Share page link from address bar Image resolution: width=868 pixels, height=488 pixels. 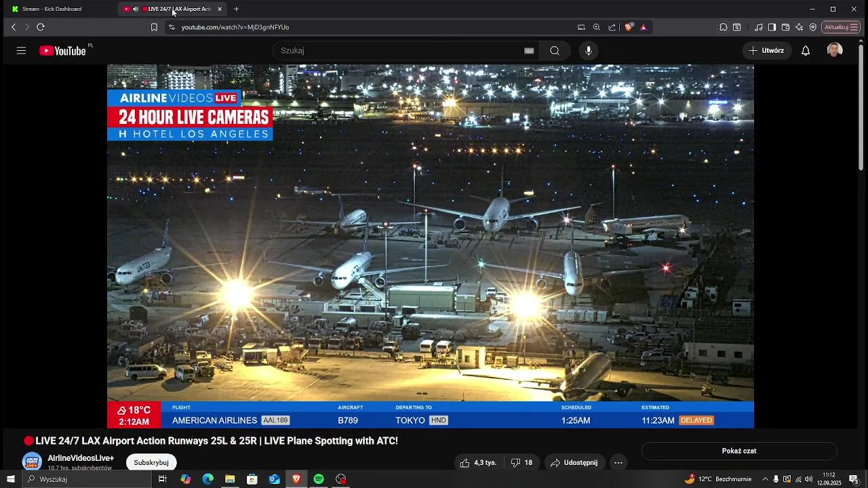(x=612, y=27)
